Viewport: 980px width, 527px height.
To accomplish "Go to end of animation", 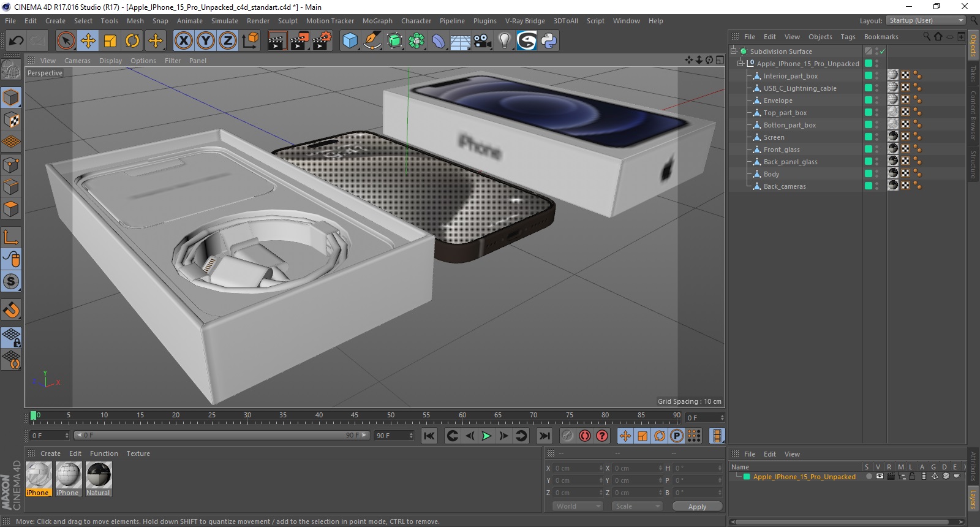I will (544, 436).
